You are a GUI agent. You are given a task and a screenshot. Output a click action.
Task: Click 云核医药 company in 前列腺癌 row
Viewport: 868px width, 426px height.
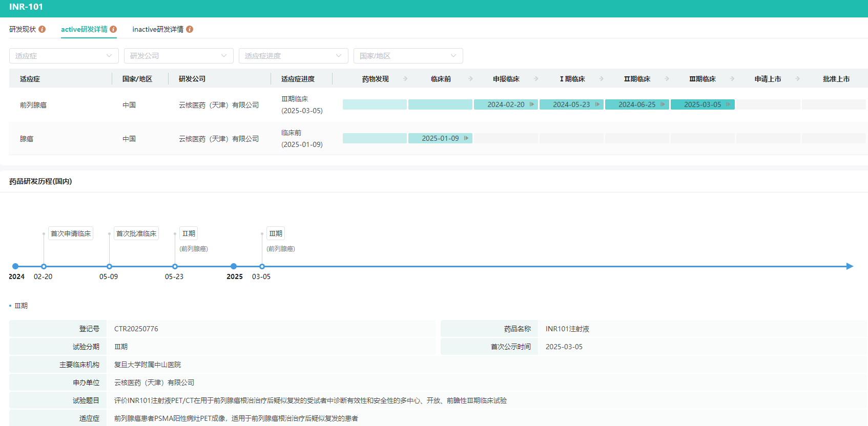click(x=219, y=105)
